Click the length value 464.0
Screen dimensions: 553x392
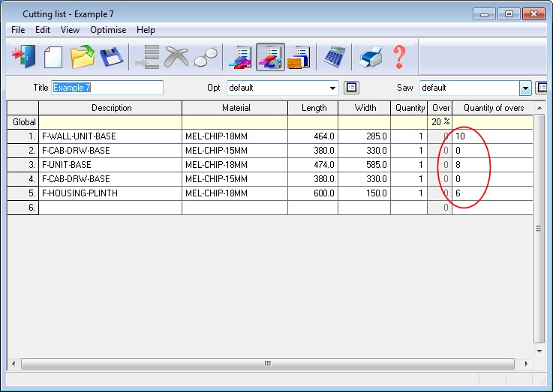point(313,136)
